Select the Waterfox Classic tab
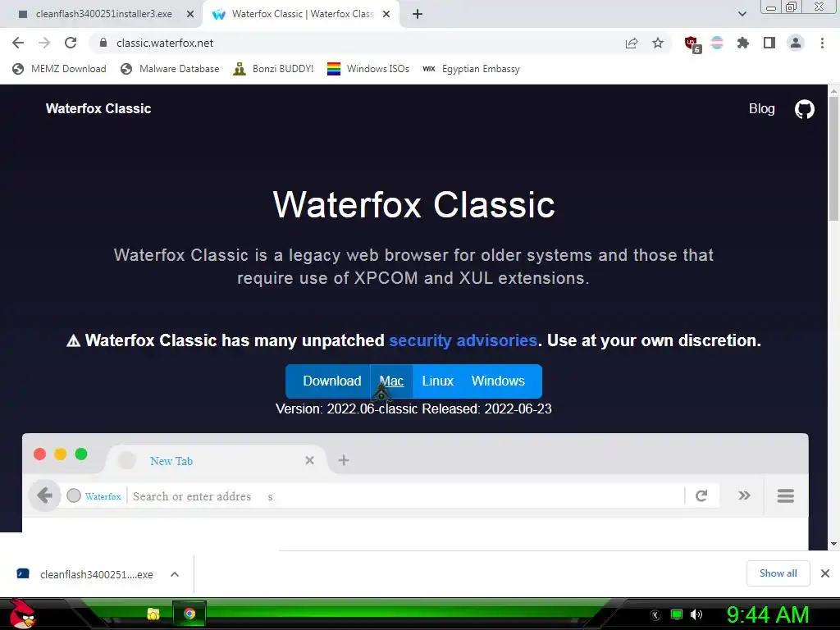Screen dimensions: 840x630 pos(302,15)
